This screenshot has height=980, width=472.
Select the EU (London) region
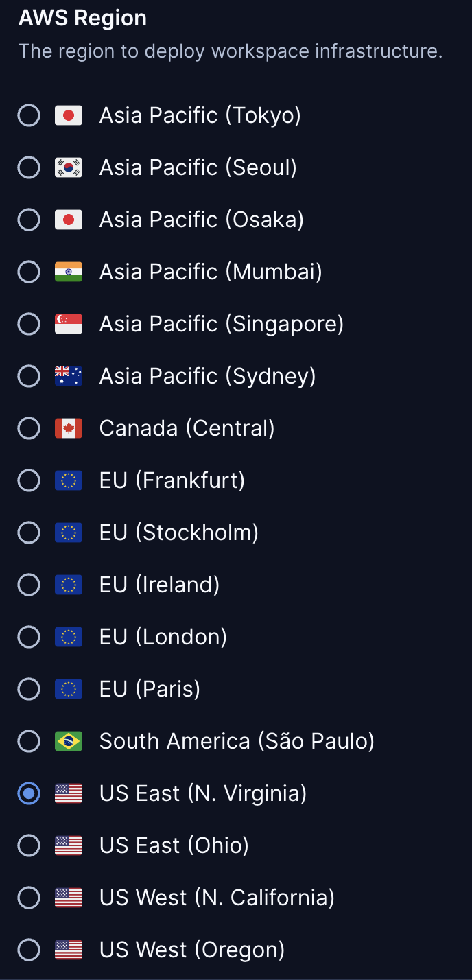coord(29,637)
